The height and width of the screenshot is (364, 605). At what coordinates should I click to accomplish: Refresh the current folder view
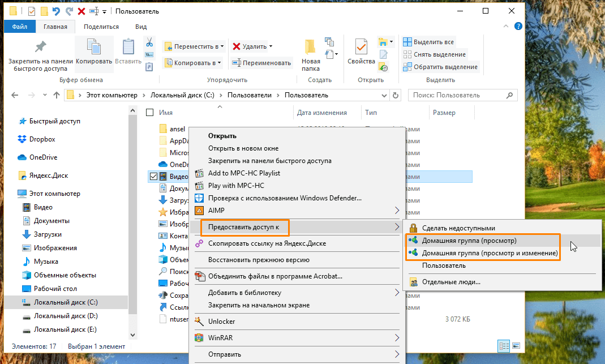pyautogui.click(x=395, y=95)
